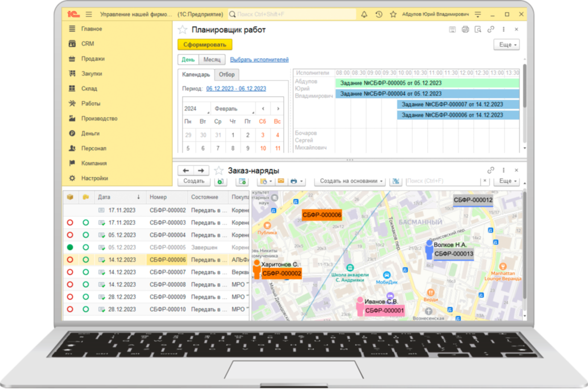
Task: Select task Задание №СБФР-000007 on the schedule
Action: [x=458, y=104]
